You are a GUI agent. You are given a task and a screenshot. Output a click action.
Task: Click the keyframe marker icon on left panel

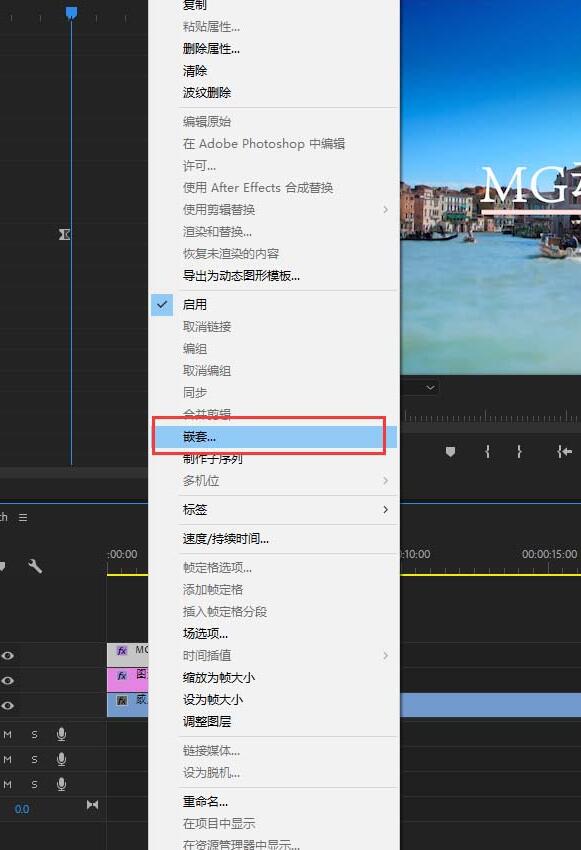[x=64, y=234]
